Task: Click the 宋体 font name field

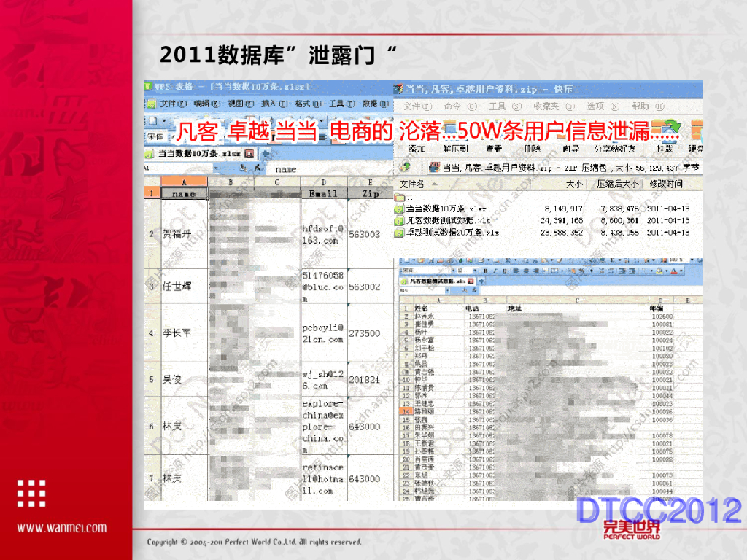Action: pos(157,136)
